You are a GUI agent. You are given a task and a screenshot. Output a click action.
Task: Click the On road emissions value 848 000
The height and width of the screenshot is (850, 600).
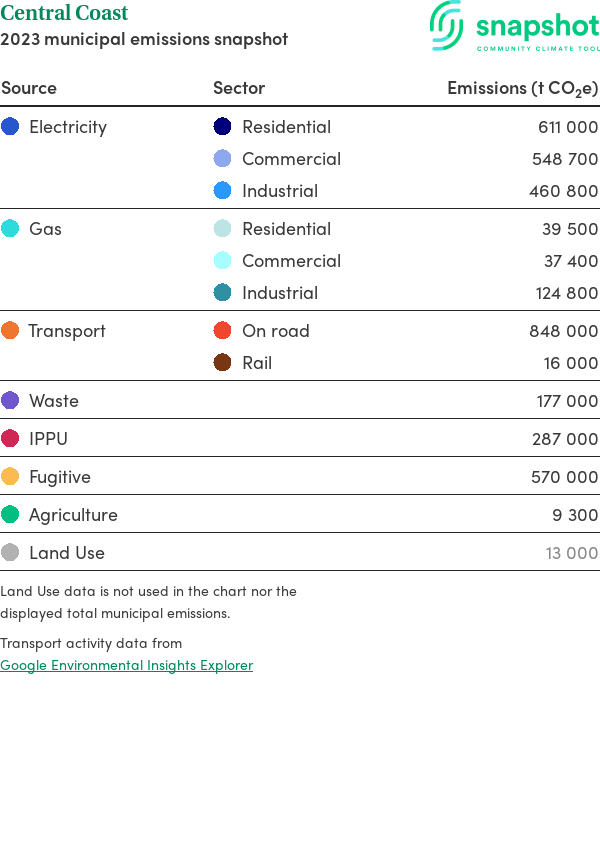click(x=563, y=331)
